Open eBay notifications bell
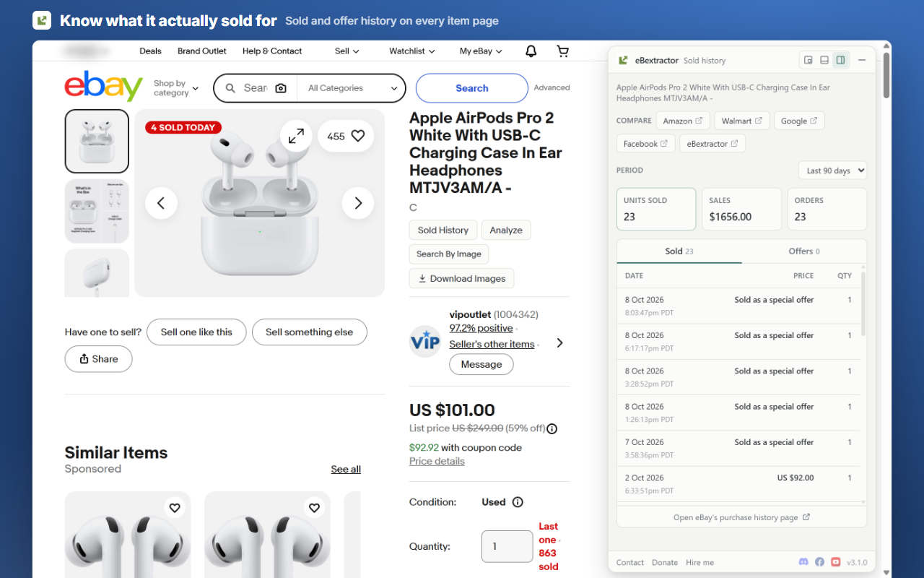This screenshot has width=924, height=578. (531, 51)
